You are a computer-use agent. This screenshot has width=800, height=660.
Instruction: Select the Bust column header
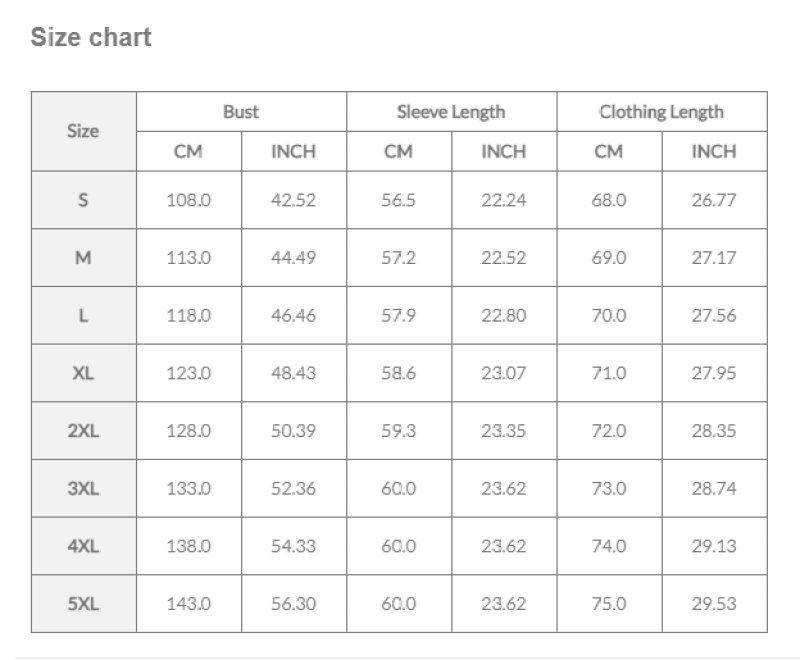[x=241, y=112]
